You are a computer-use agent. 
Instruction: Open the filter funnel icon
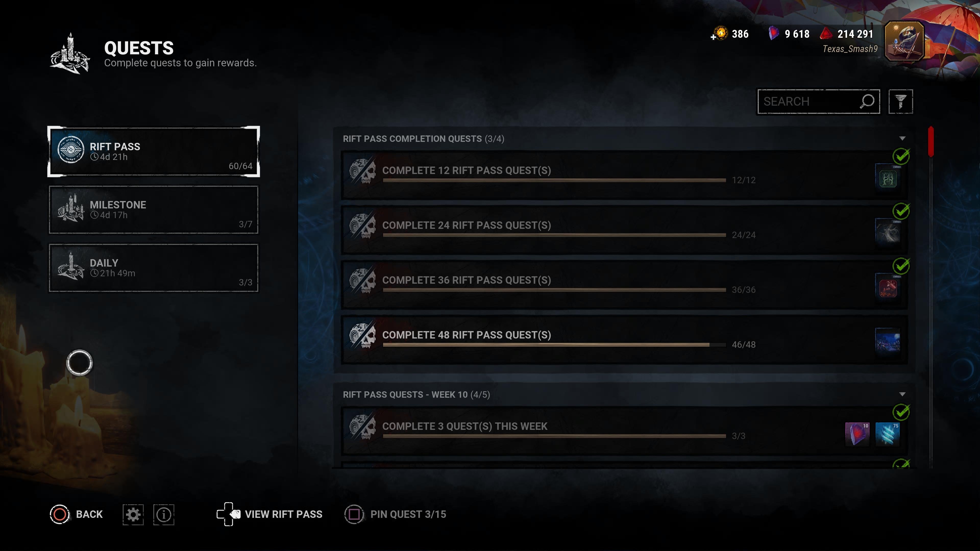click(900, 102)
